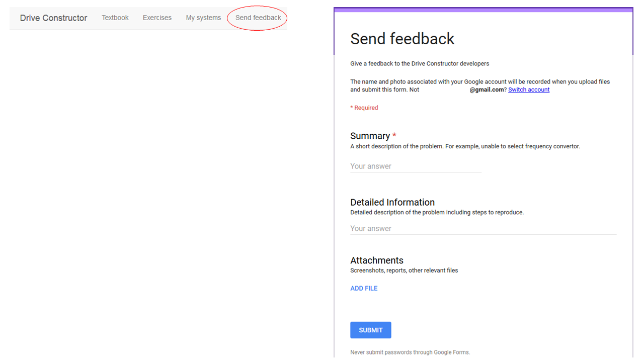Open the Textbook menu item
Viewport: 644px width, 362px height.
(x=115, y=18)
